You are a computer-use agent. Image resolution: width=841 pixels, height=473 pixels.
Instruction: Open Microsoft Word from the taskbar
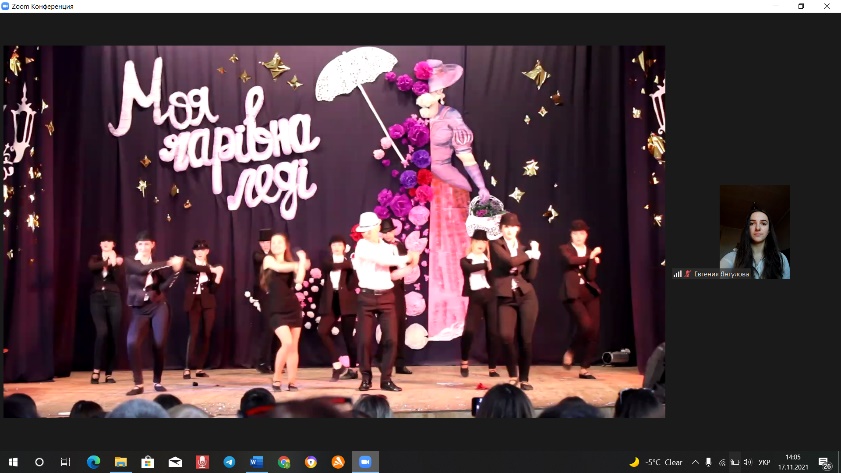(x=256, y=462)
